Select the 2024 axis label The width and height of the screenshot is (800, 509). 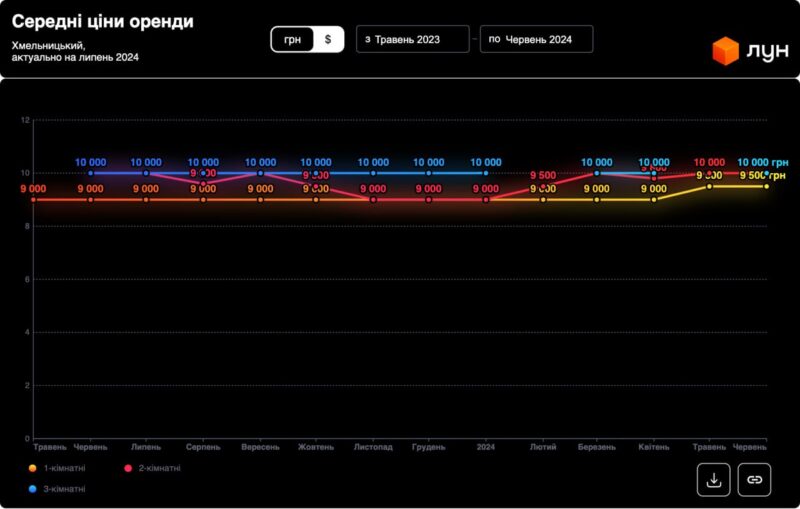[x=486, y=447]
